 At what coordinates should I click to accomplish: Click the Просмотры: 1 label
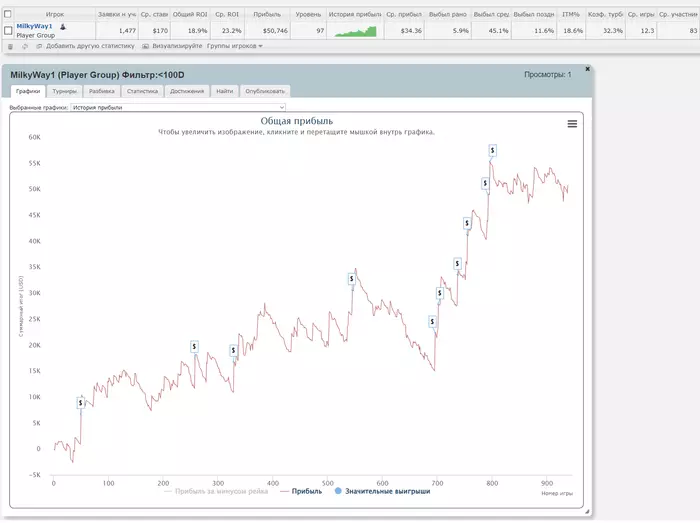coord(548,75)
